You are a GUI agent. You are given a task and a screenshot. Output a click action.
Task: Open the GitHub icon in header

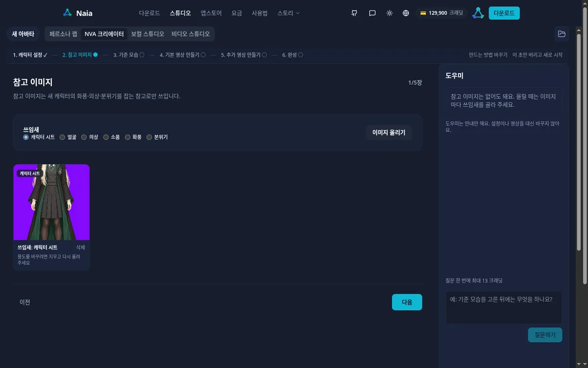[x=354, y=13]
